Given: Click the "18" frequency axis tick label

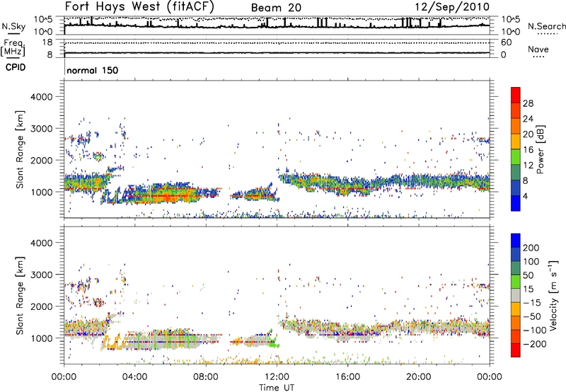Looking at the screenshot, I should [x=47, y=42].
